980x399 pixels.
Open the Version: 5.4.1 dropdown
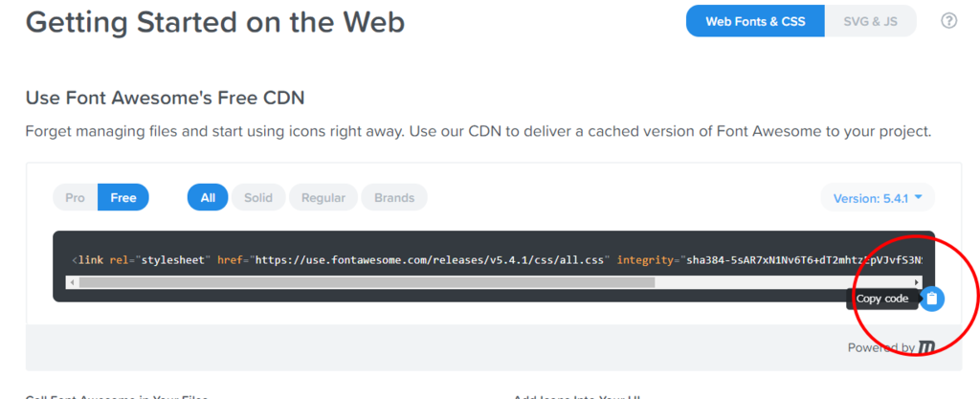click(x=878, y=198)
